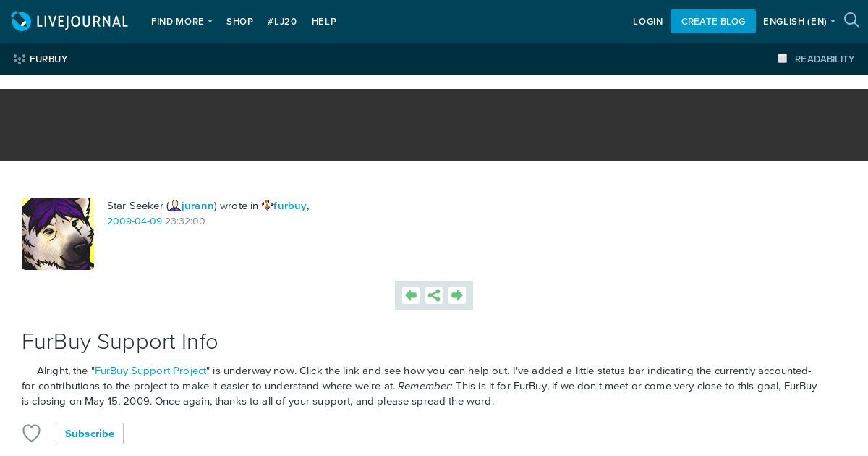Open the Shop menu item
868x456 pixels.
click(x=239, y=22)
